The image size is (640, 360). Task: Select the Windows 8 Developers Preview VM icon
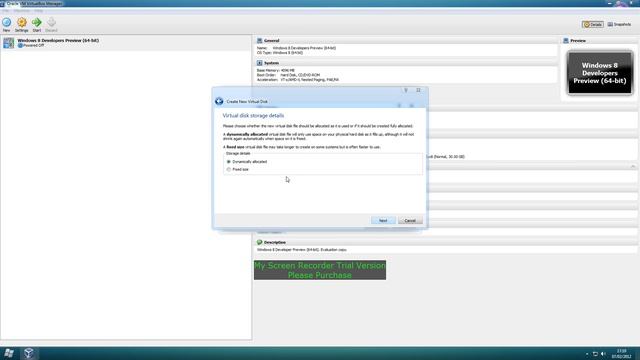(8, 43)
